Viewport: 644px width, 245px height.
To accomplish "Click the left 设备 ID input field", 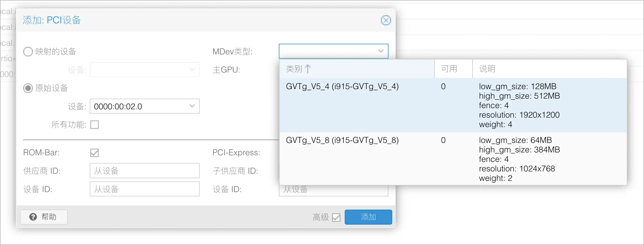I will 144,189.
